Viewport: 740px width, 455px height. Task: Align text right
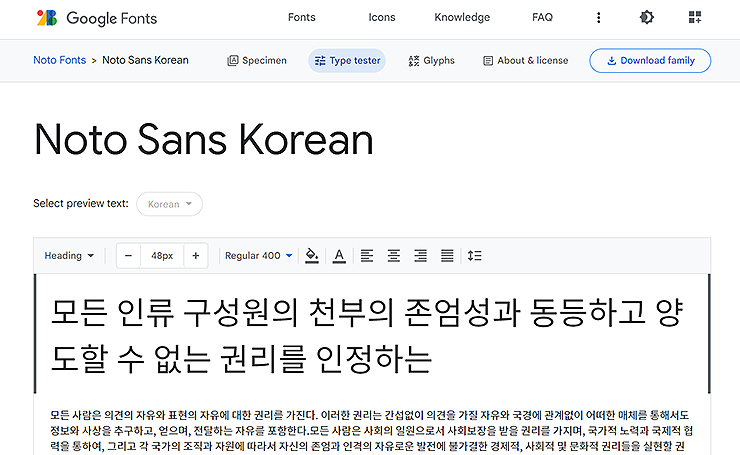(420, 255)
